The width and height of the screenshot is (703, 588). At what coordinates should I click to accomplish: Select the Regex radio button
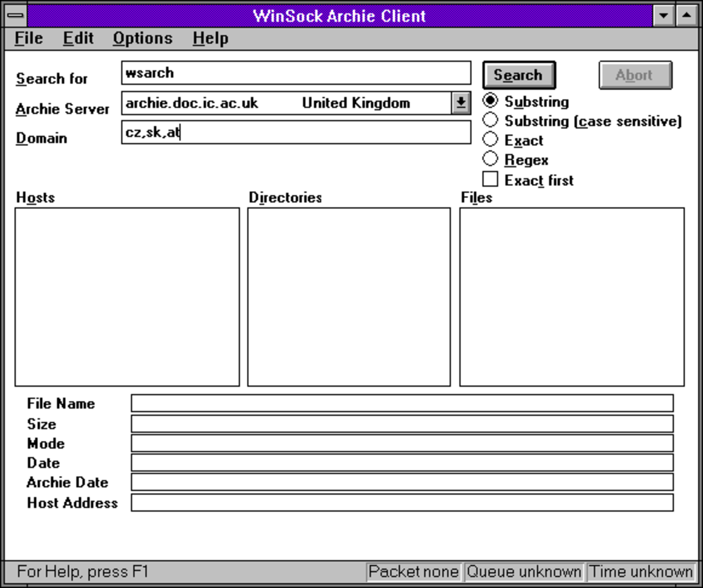pyautogui.click(x=491, y=159)
